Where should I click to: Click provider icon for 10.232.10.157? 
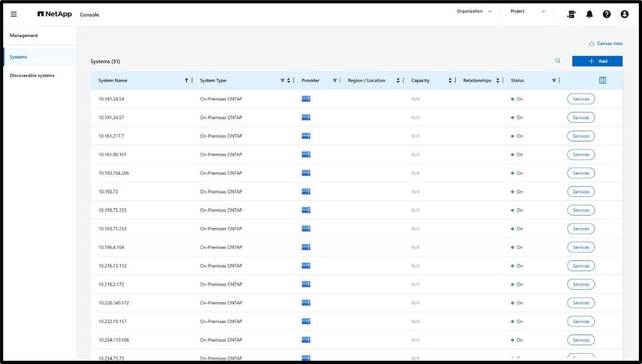tap(306, 322)
